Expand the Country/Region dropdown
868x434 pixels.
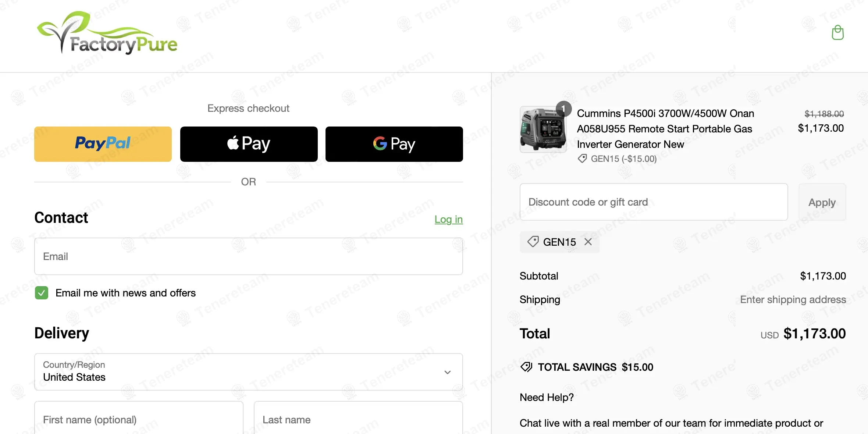(x=248, y=372)
